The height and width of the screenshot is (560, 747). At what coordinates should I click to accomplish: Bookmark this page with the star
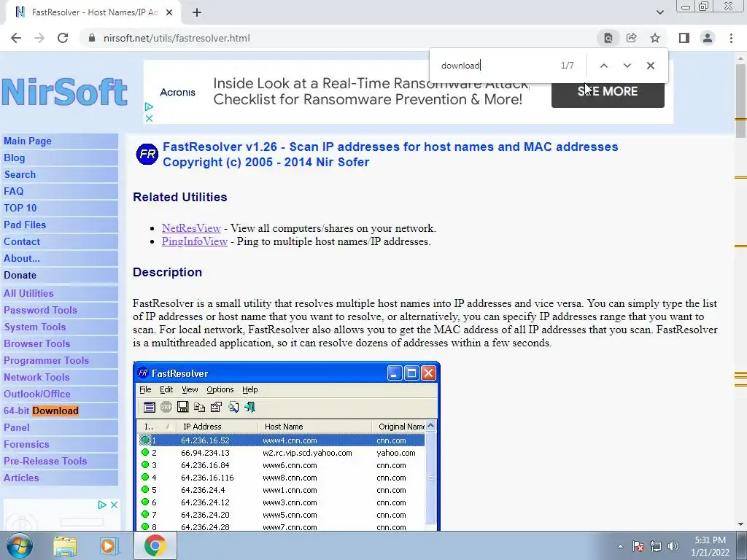coord(656,38)
